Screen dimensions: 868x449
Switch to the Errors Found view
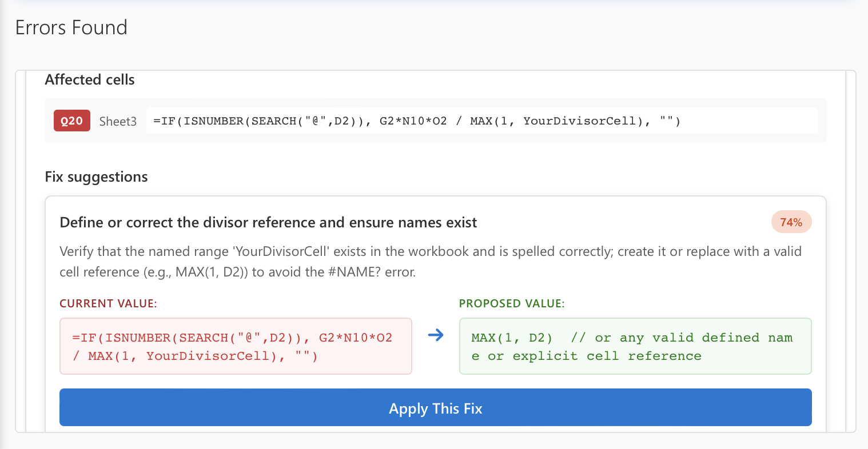(70, 27)
